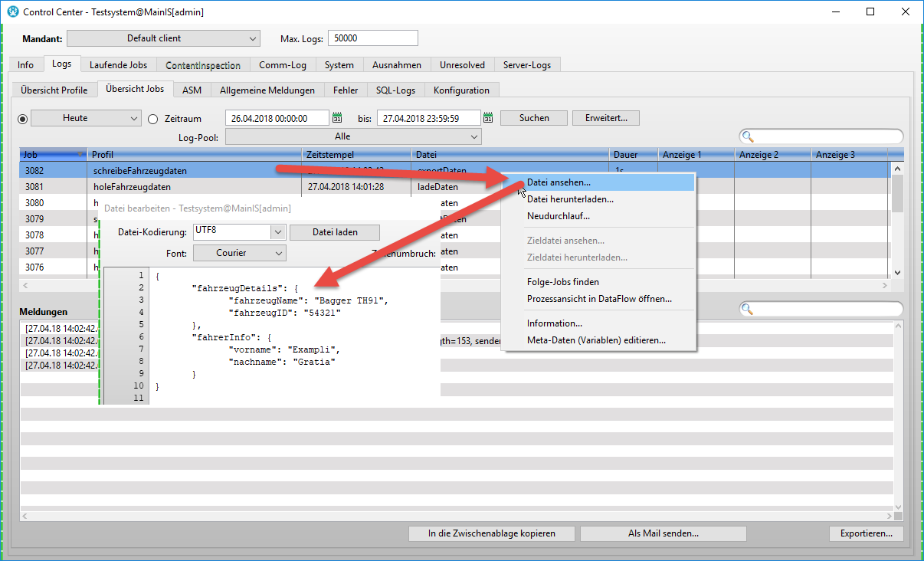Click magnifier icon in the job table search
Viewport: 924px width, 561px height.
coord(748,137)
